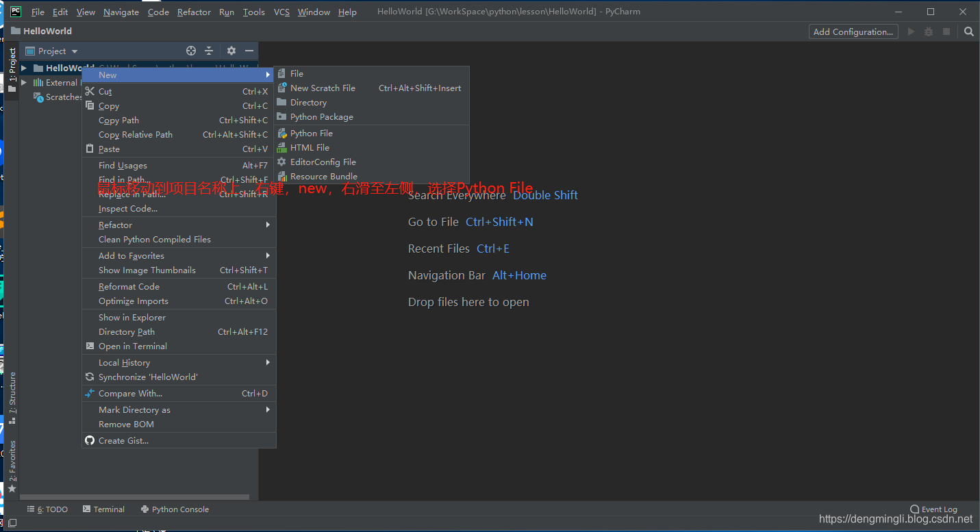Select Resource Bundle in the New submenu
Viewport: 980px width, 532px height.
371,176
